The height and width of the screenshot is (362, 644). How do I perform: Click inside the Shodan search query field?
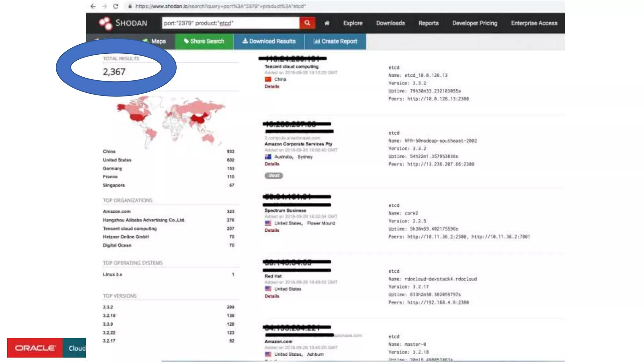(x=230, y=23)
